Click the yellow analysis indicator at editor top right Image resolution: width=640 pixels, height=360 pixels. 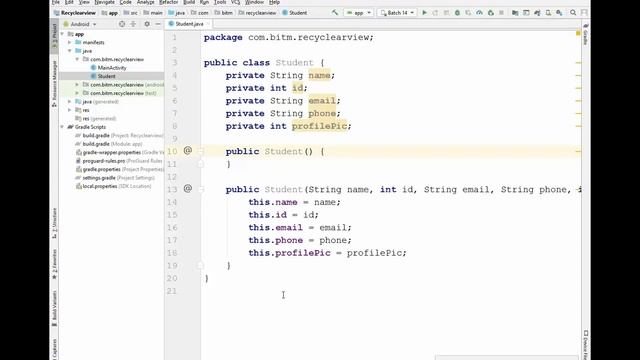point(578,33)
